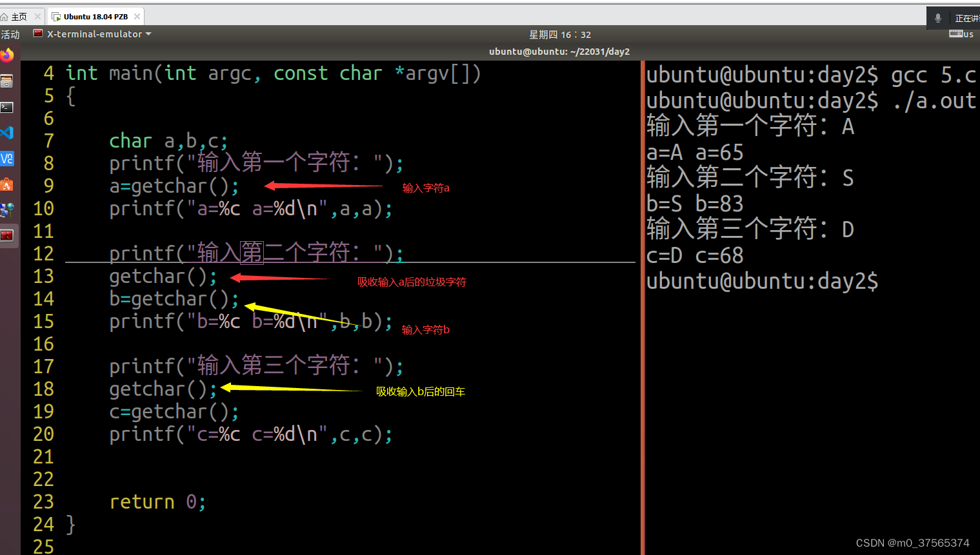Click the 输入第一个字符 printf line in code
980x555 pixels.
tap(257, 164)
